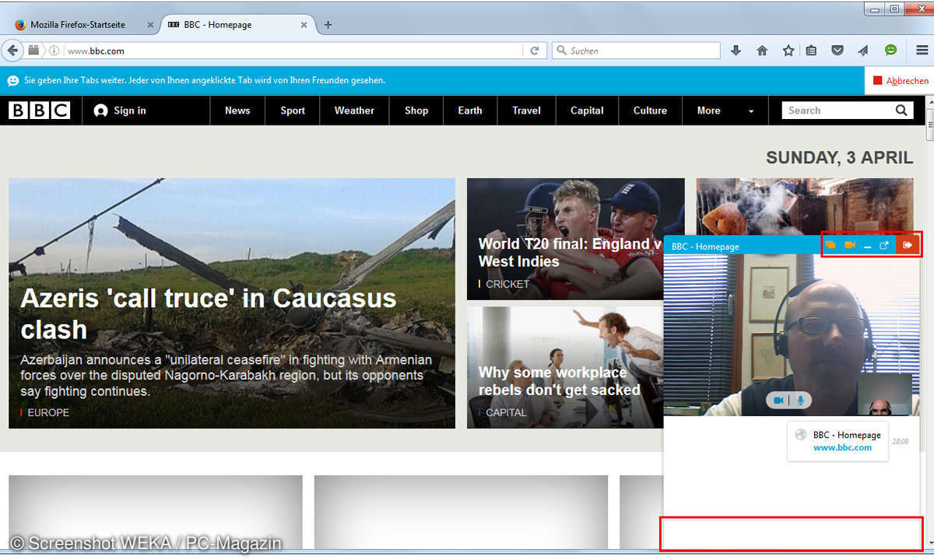Open the Firefox hamburger menu
Viewport: 934px width, 560px height.
pyautogui.click(x=922, y=51)
